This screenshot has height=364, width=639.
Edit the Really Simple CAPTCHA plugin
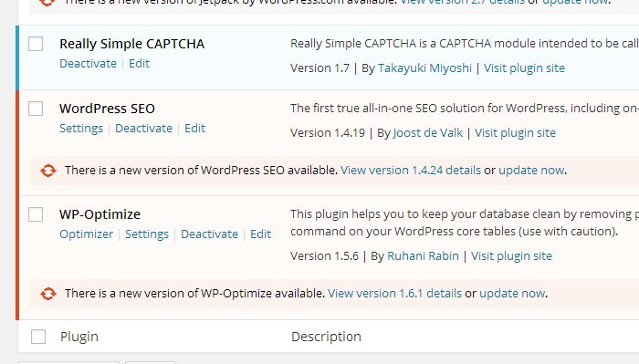click(x=140, y=64)
